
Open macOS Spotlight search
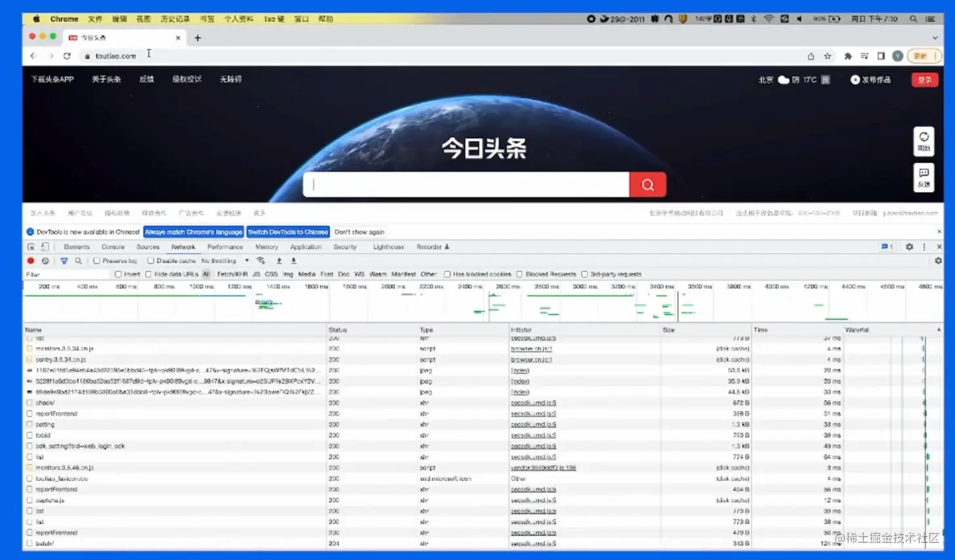click(x=913, y=19)
